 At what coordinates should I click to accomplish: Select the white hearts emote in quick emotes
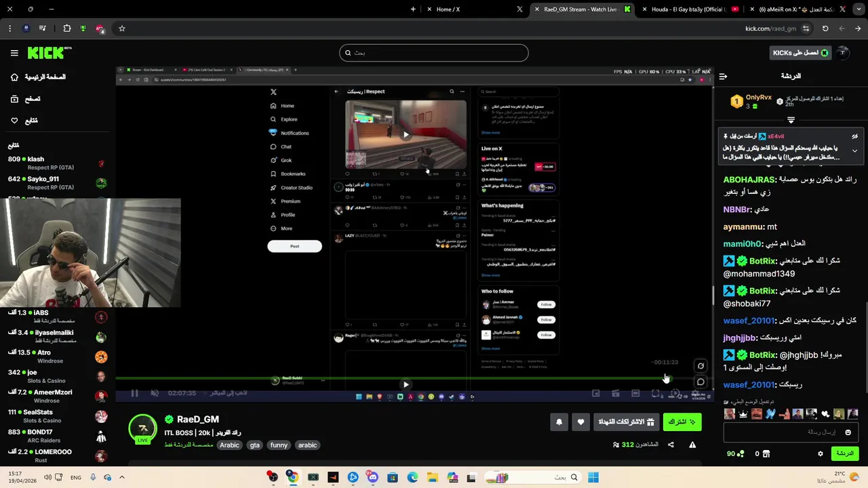click(x=825, y=414)
